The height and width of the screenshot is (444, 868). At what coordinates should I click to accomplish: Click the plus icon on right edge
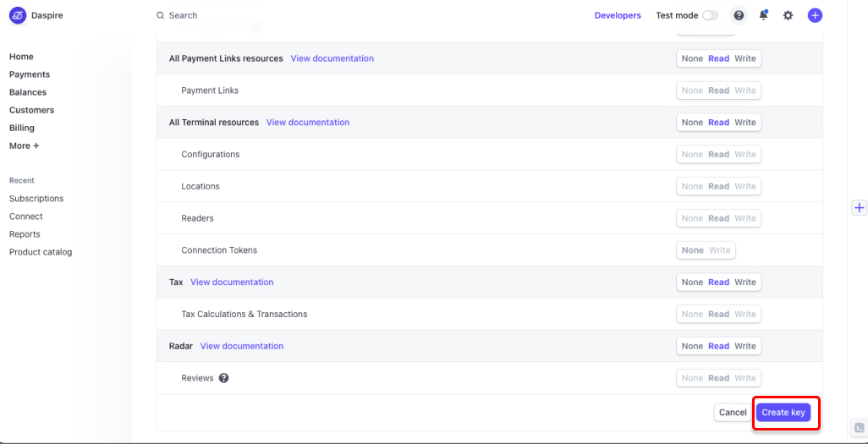pyautogui.click(x=859, y=207)
